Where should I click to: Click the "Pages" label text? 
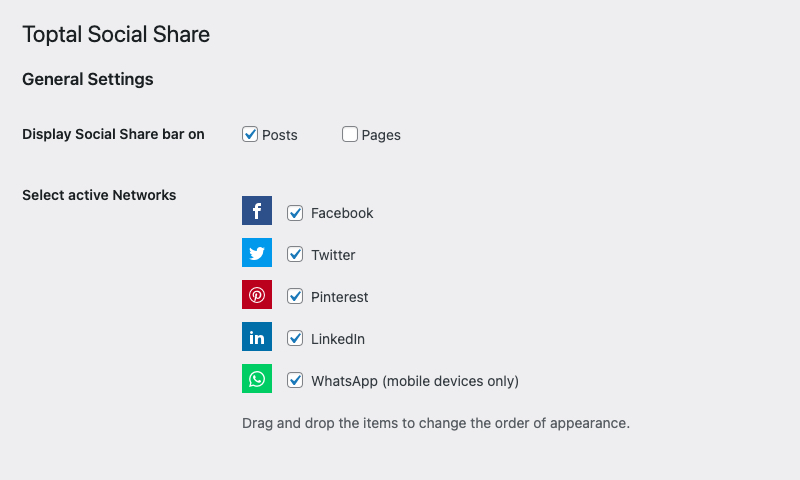tap(381, 135)
